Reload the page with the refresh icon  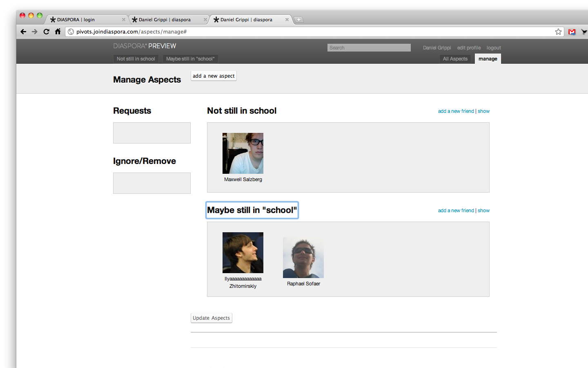pos(46,31)
